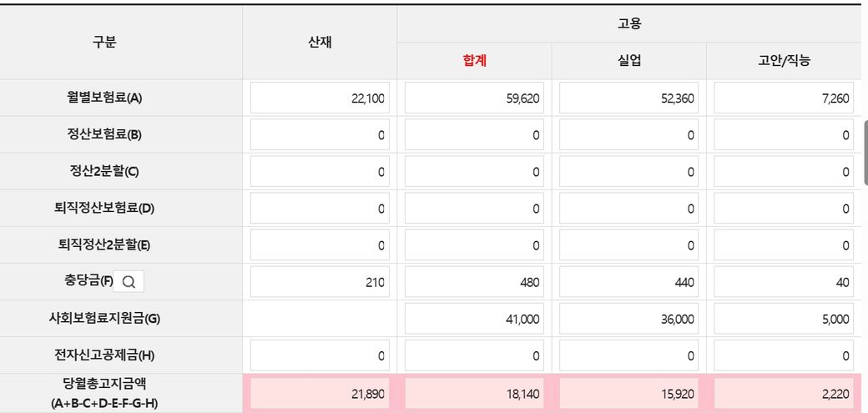The width and height of the screenshot is (868, 413).
Task: Select the 합계 월별보험료(A) field showing 59,620
Action: click(x=474, y=98)
